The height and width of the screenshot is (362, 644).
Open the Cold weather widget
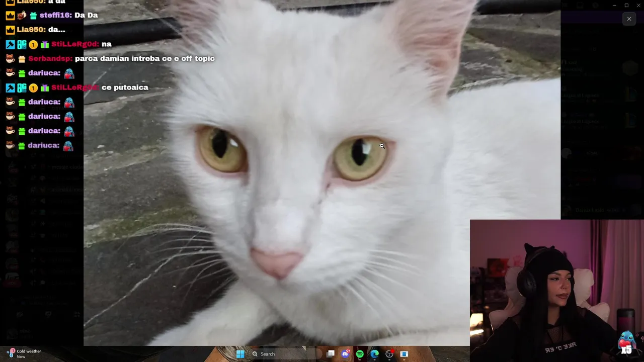(x=24, y=353)
